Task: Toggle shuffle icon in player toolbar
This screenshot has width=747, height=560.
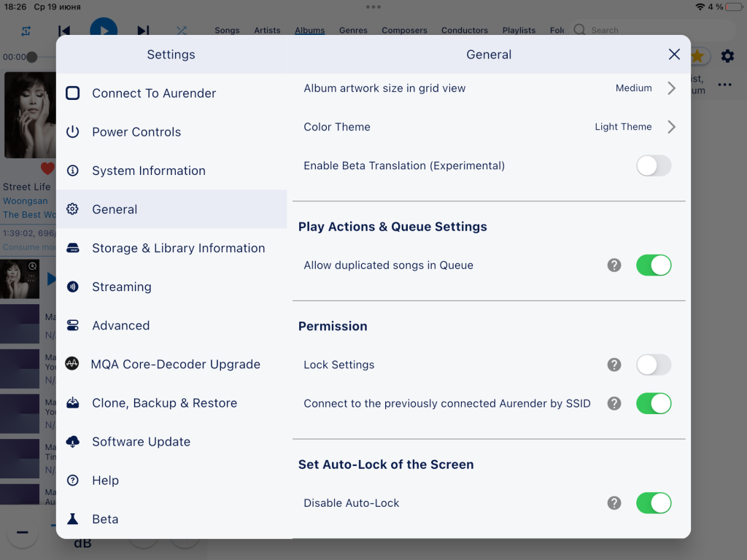Action: pyautogui.click(x=182, y=31)
